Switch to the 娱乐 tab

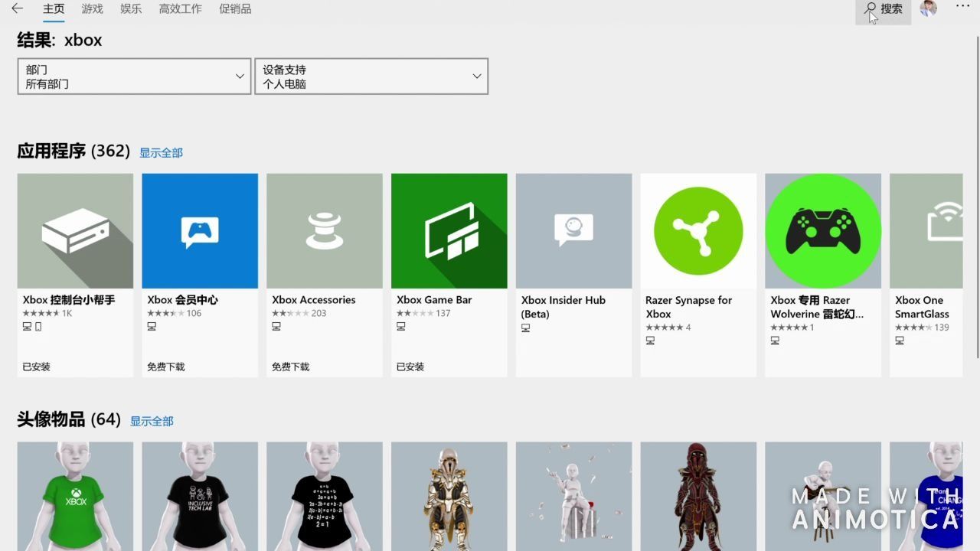pos(131,9)
